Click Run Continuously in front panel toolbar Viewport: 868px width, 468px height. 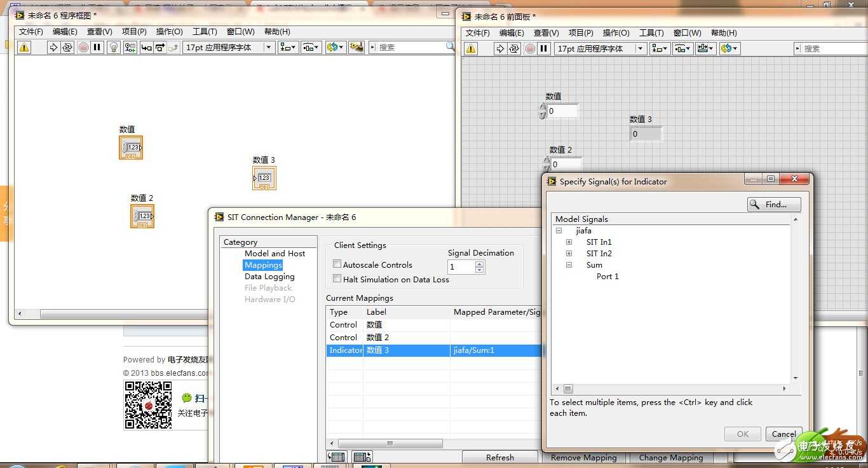(513, 48)
